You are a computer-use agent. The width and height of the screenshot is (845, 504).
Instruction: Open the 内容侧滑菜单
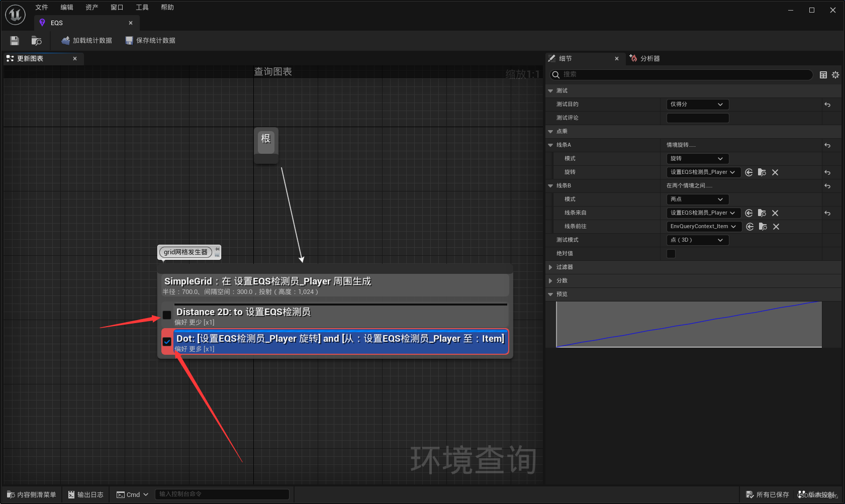point(31,494)
